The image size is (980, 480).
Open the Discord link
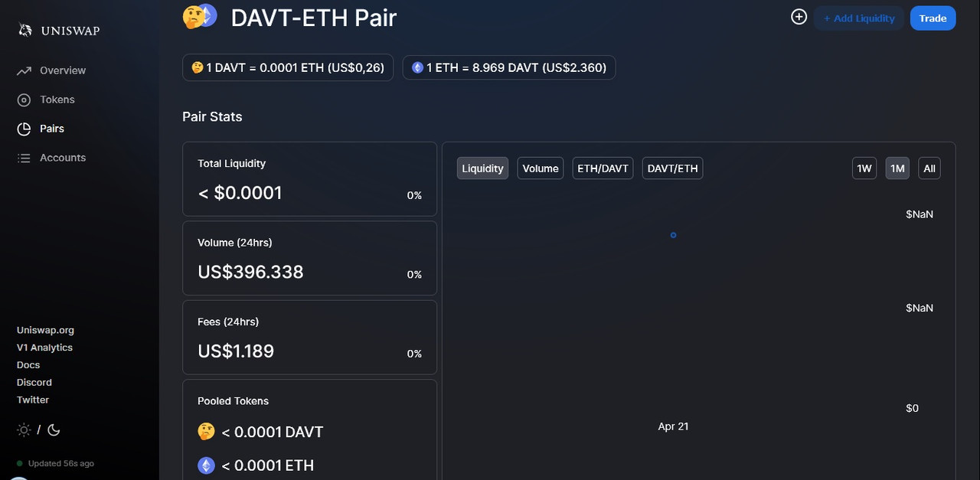click(x=34, y=382)
